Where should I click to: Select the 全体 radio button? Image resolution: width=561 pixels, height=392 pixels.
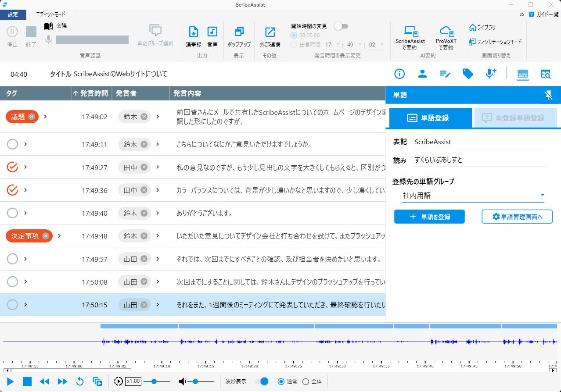pos(305,381)
